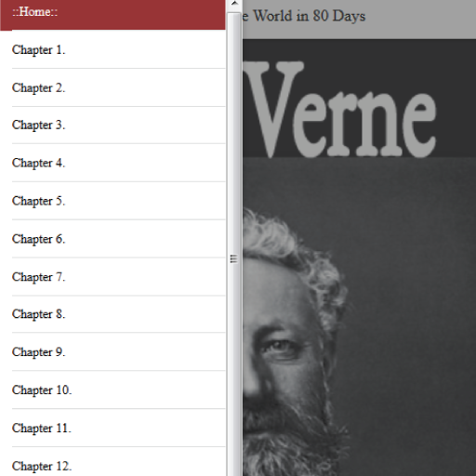This screenshot has width=476, height=476.
Task: Click the scrollbar up arrow
Action: [234, 4]
